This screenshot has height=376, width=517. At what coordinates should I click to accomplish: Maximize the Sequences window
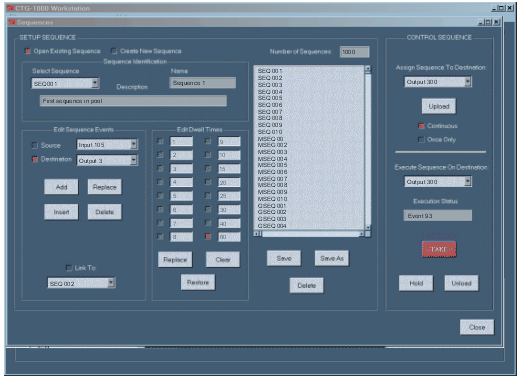pyautogui.click(x=489, y=22)
